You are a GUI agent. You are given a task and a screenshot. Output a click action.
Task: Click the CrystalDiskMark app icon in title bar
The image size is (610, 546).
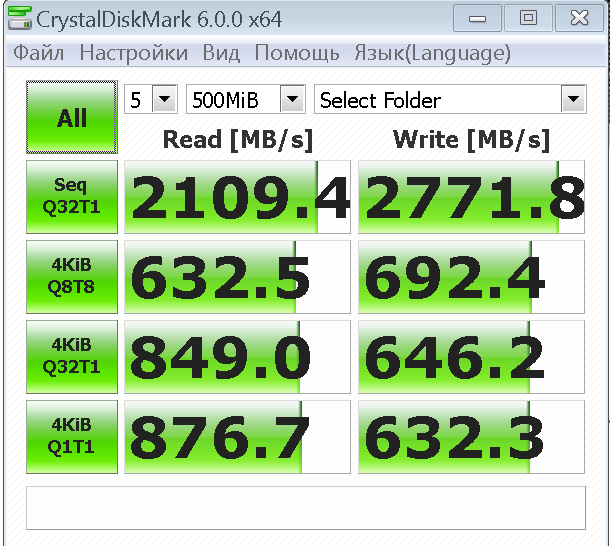(19, 18)
